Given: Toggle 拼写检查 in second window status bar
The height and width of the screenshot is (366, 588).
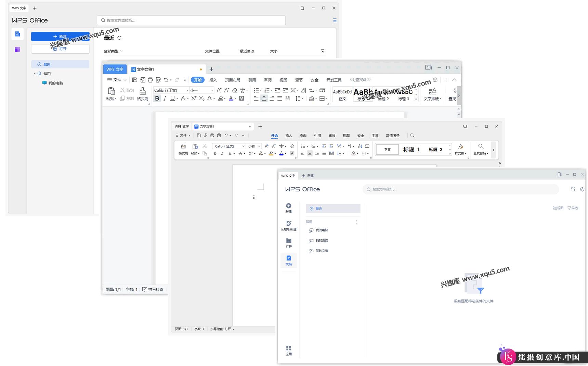Looking at the screenshot, I should click(x=153, y=289).
